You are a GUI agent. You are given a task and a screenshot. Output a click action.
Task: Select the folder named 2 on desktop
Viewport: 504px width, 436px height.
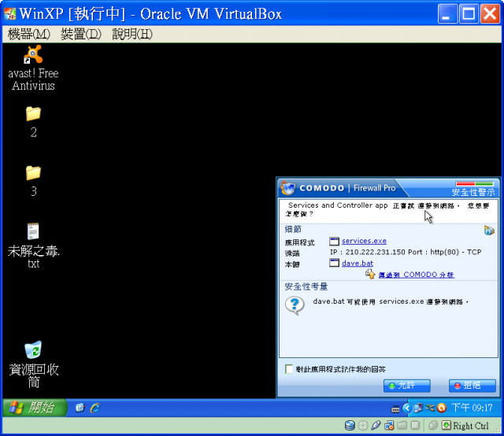[33, 122]
